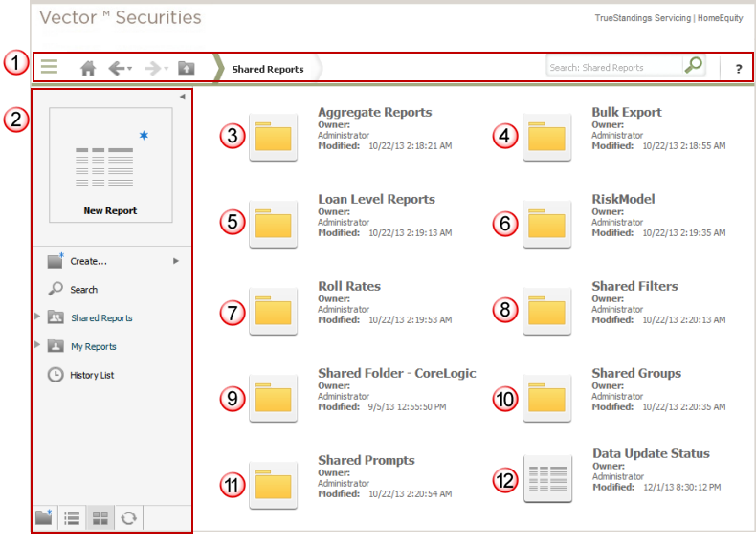Screen dimensions: 756x546
Task: Open the help question mark
Action: pyautogui.click(x=738, y=69)
